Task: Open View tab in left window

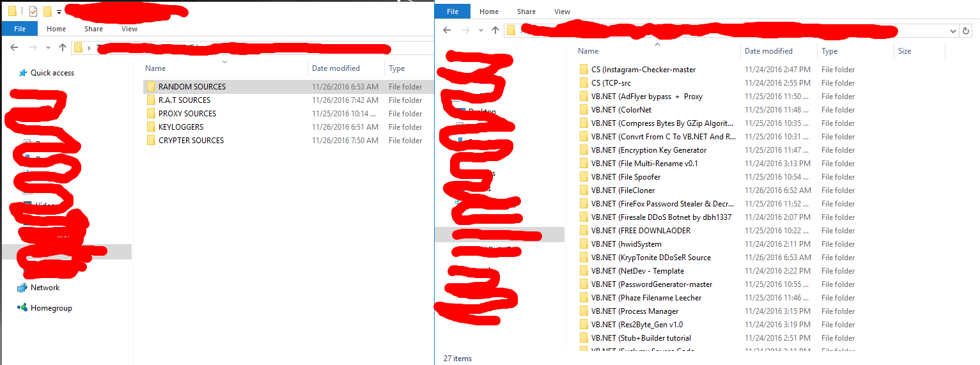Action: (129, 29)
